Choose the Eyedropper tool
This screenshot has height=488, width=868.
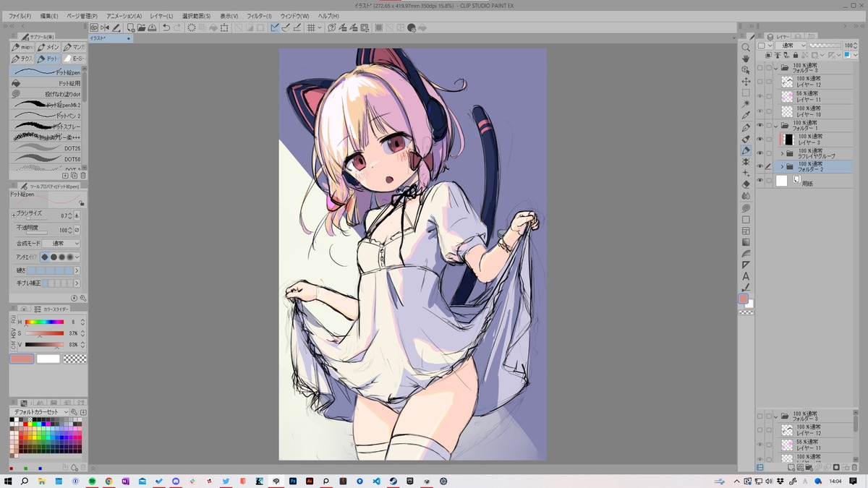tap(746, 116)
